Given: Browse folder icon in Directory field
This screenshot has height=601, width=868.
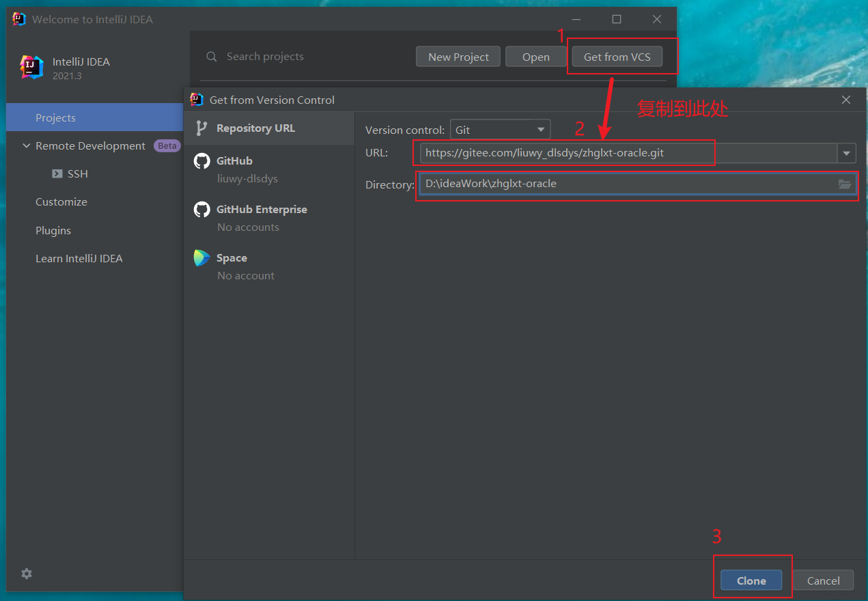Looking at the screenshot, I should coord(845,184).
